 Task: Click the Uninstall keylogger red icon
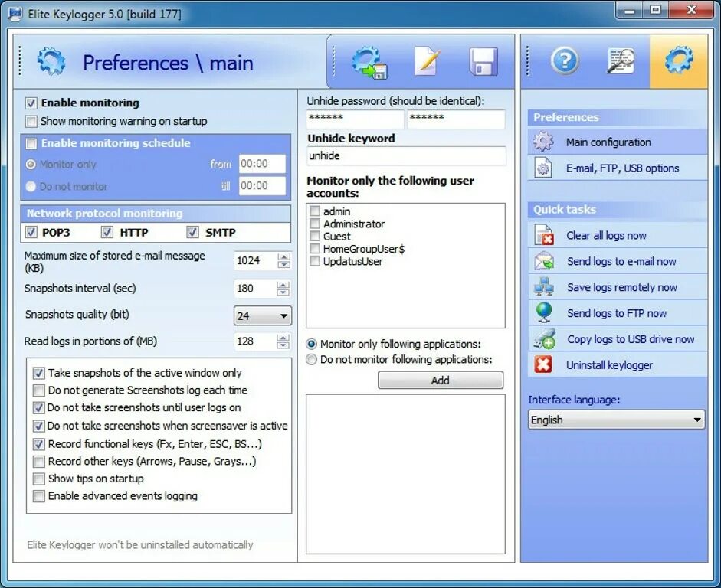(x=545, y=365)
